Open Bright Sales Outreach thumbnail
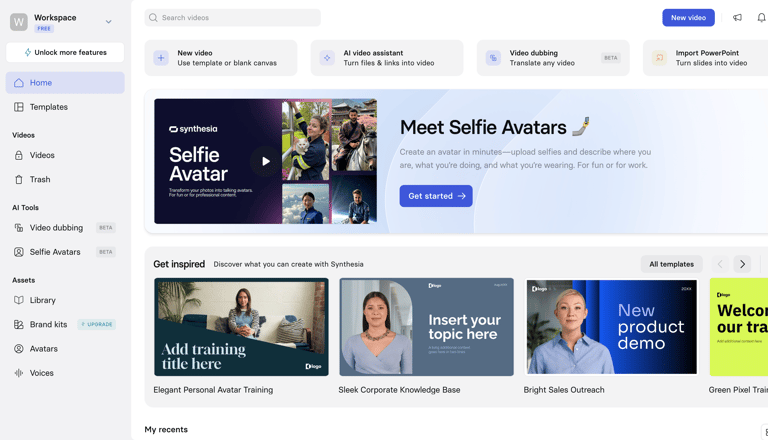The height and width of the screenshot is (440, 768). [612, 327]
